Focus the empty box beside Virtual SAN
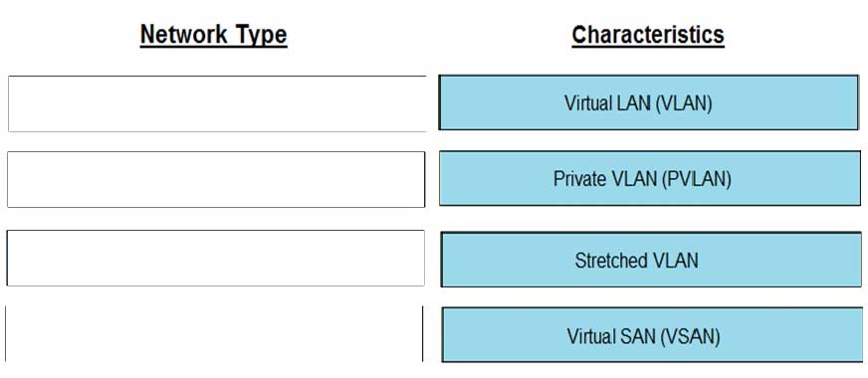Viewport: 868px width, 378px height. coord(214,333)
